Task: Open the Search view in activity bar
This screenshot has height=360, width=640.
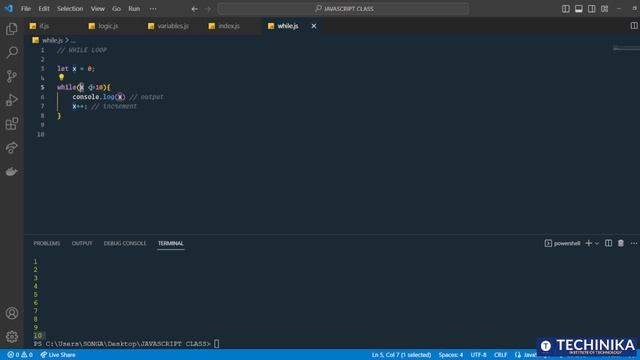Action: pyautogui.click(x=12, y=52)
